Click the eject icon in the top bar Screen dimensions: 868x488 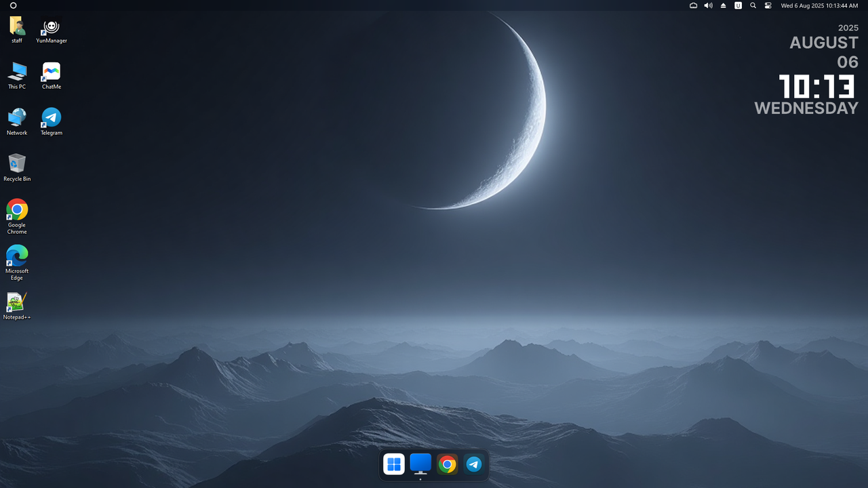723,5
